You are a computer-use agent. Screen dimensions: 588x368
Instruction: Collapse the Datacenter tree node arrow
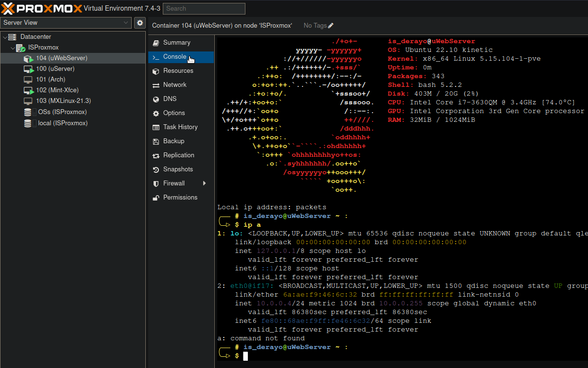click(x=5, y=37)
